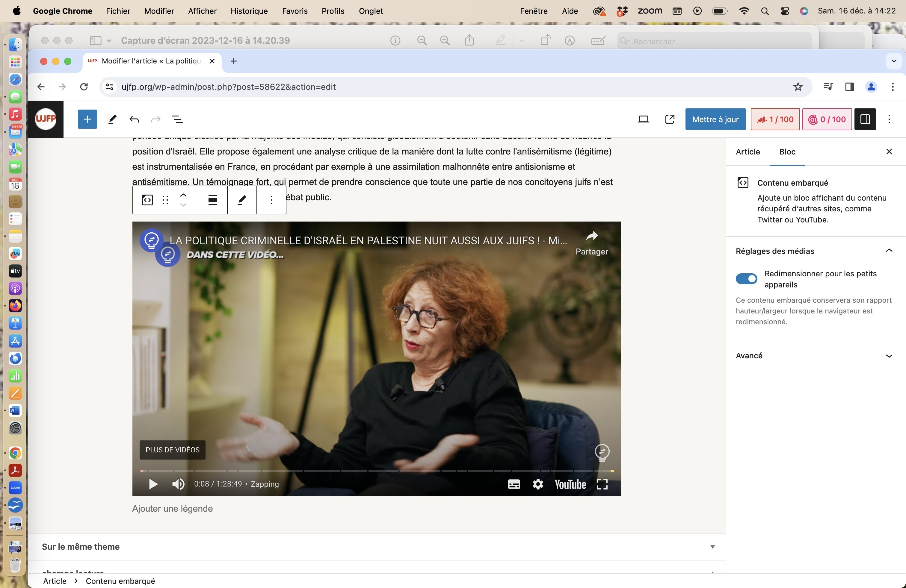Open the document overview list view icon
Screen dimensions: 906x588
(x=177, y=119)
